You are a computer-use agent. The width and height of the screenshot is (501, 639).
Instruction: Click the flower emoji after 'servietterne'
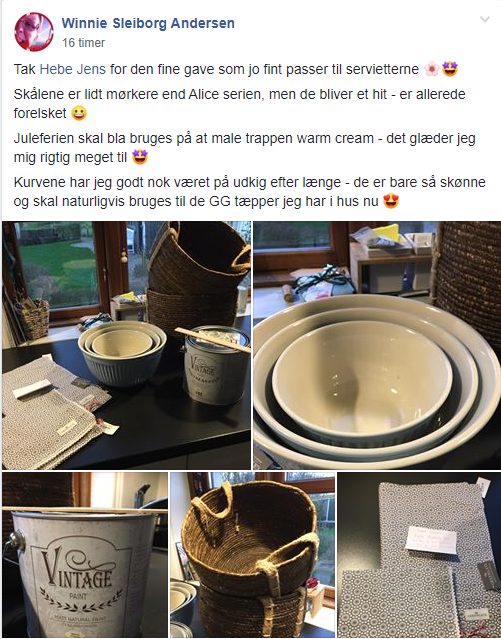point(432,69)
